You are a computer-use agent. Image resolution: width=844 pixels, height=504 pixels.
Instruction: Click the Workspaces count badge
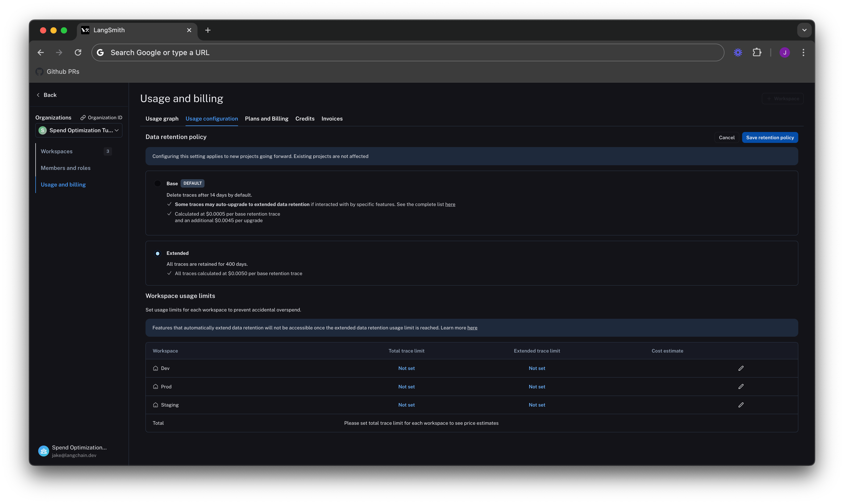click(108, 151)
